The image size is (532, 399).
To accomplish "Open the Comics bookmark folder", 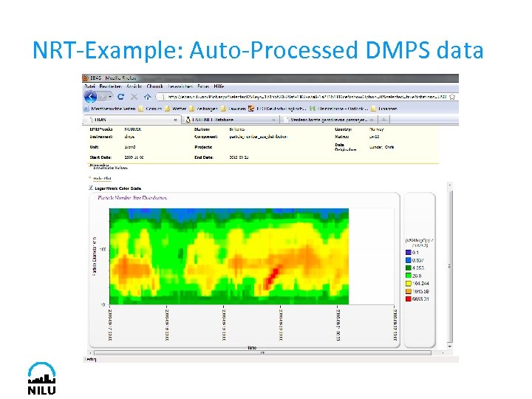I will [150, 109].
